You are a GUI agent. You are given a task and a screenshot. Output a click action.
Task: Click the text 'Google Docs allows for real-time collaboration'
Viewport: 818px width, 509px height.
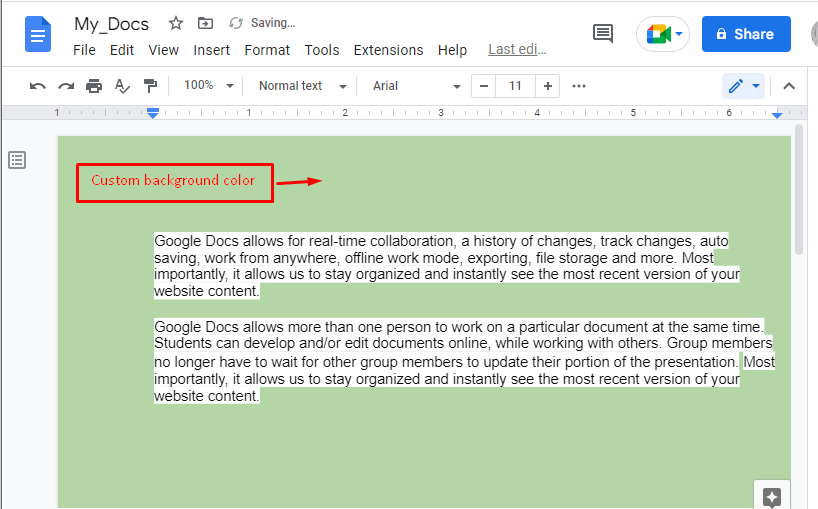click(304, 241)
